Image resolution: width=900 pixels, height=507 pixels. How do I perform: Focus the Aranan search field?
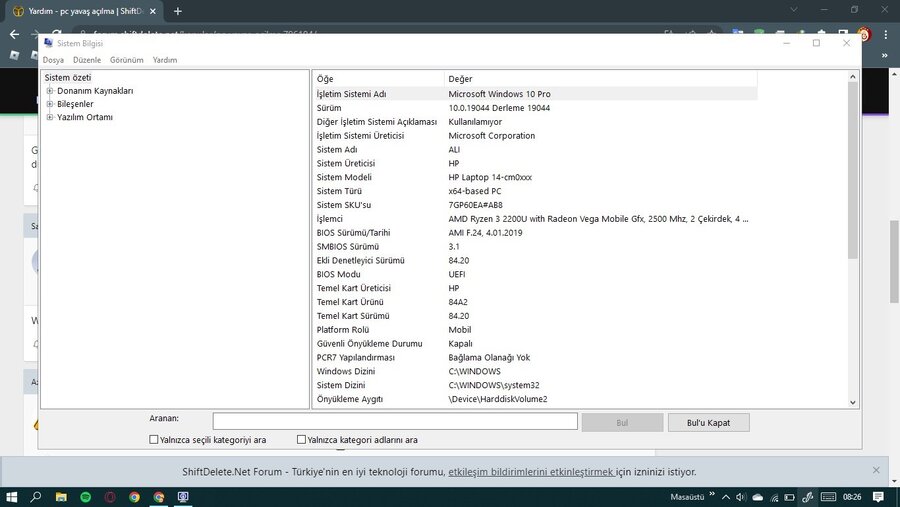pyautogui.click(x=395, y=421)
